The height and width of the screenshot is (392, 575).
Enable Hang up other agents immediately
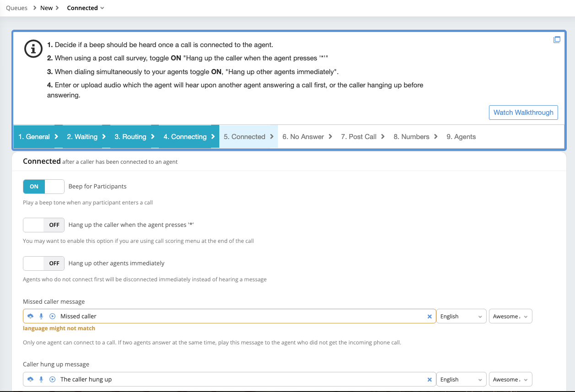coord(43,263)
